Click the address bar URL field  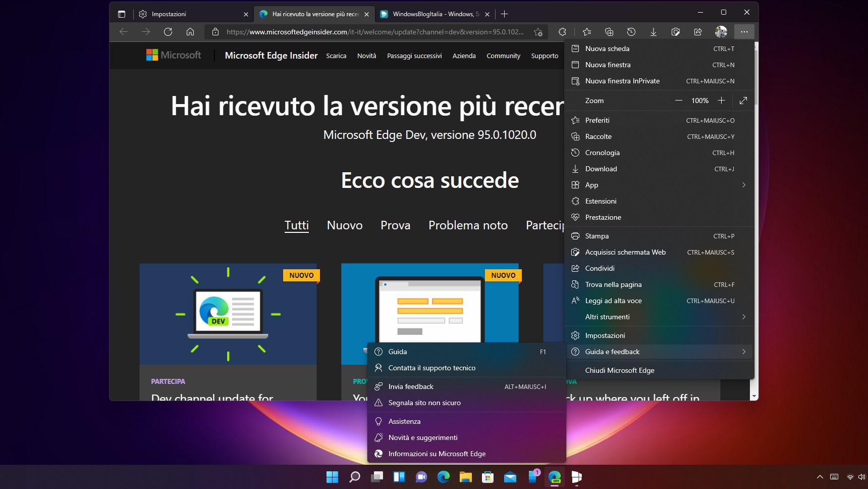[x=375, y=32]
